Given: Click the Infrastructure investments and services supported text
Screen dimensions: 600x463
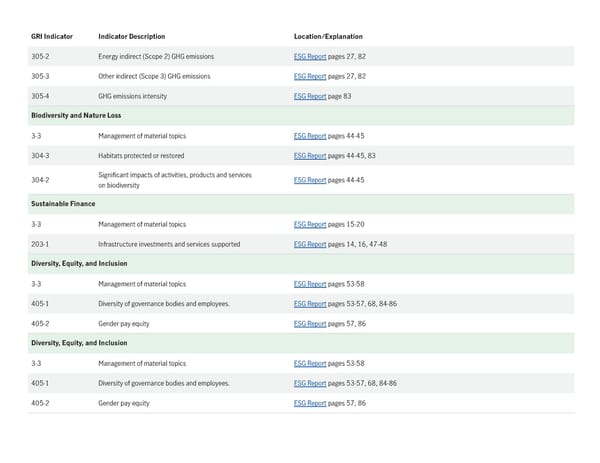Looking at the screenshot, I should point(168,244).
